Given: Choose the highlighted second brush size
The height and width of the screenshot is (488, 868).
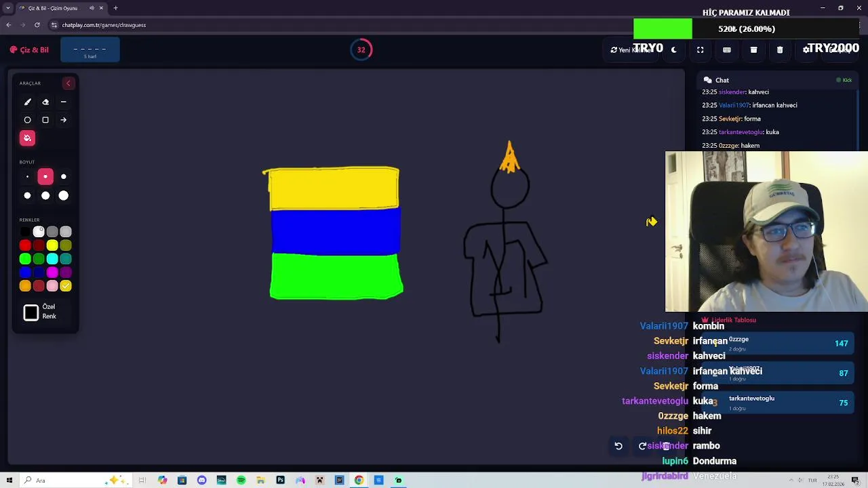Looking at the screenshot, I should [45, 177].
